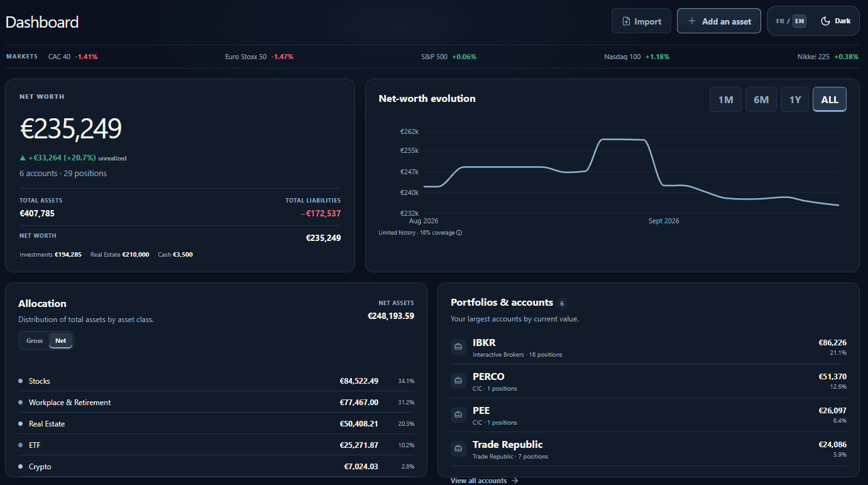This screenshot has height=485, width=868.
Task: Choose the ALL time range tab
Action: click(x=830, y=100)
